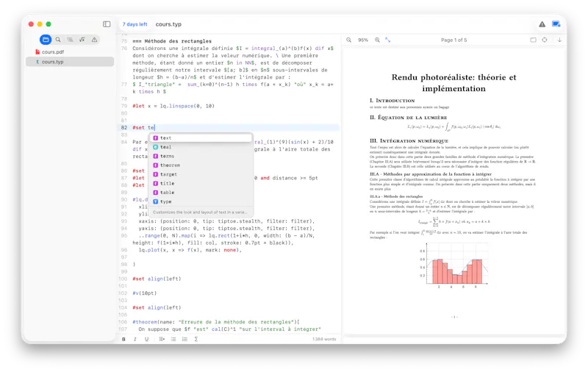This screenshot has height=372, width=588.
Task: Click the bar chart figure in the preview
Action: [454, 266]
